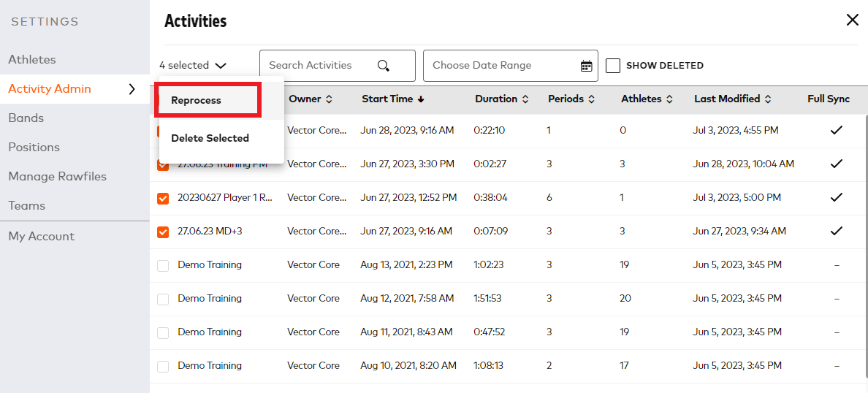Uncheck the 27.06.23 MD+3 activity

click(163, 232)
